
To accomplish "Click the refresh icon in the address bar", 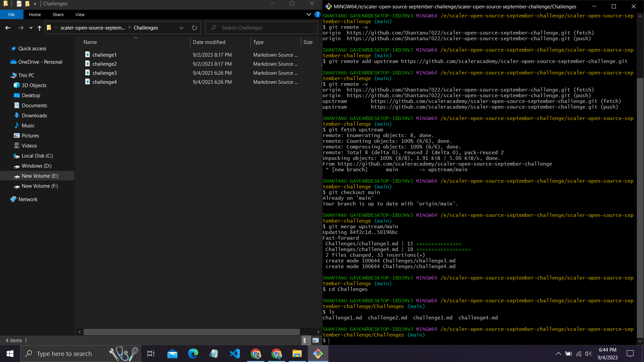I will pyautogui.click(x=195, y=28).
